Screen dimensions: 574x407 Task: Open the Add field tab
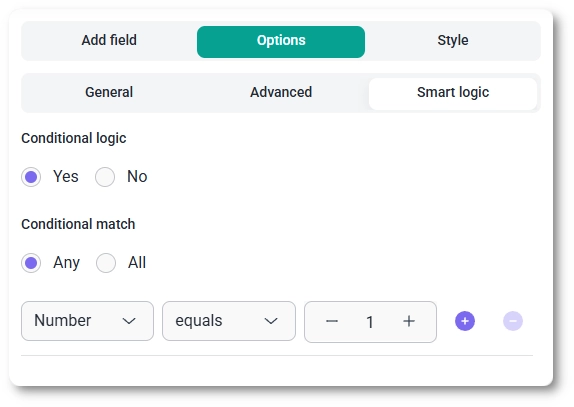(x=109, y=41)
